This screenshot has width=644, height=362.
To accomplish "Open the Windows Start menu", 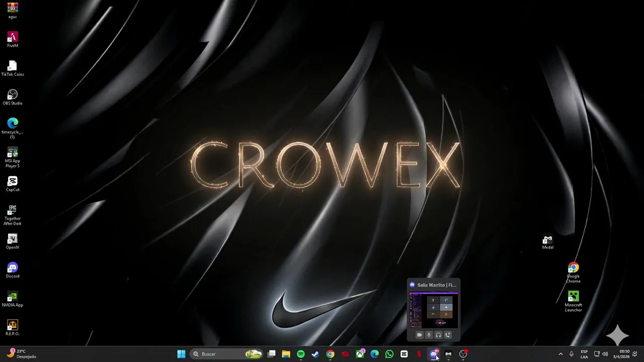I will point(181,354).
